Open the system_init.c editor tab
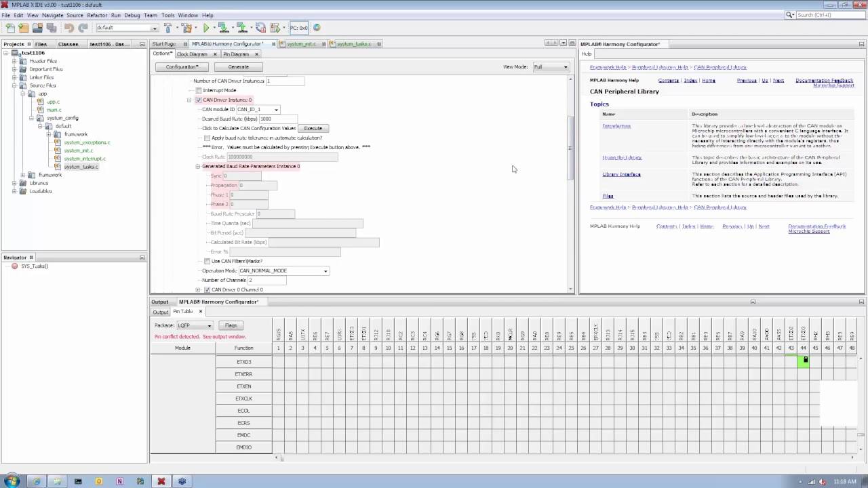This screenshot has height=488, width=868. pos(301,44)
